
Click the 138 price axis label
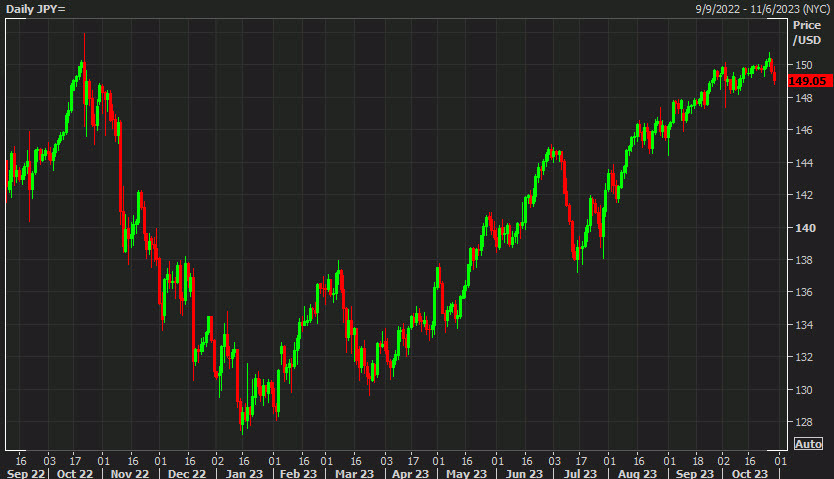[804, 260]
